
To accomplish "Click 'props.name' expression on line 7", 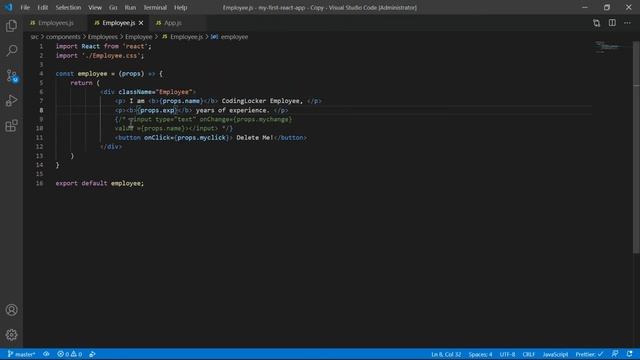I will (x=181, y=101).
